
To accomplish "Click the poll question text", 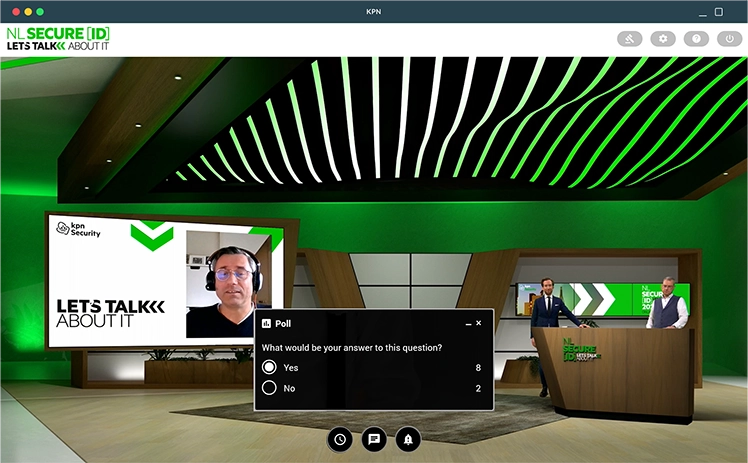I will click(x=352, y=348).
